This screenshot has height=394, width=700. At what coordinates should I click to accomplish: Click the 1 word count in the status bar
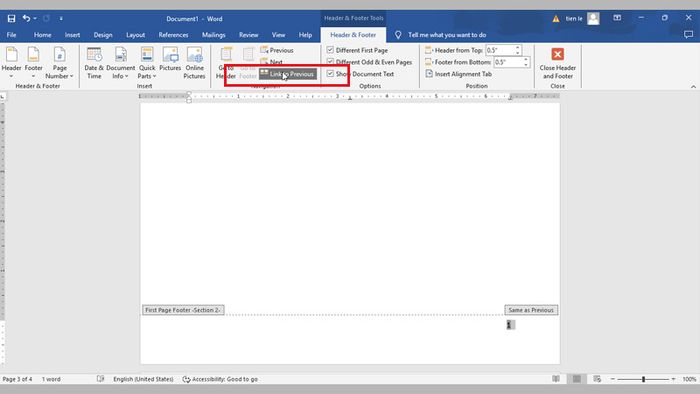coord(51,379)
